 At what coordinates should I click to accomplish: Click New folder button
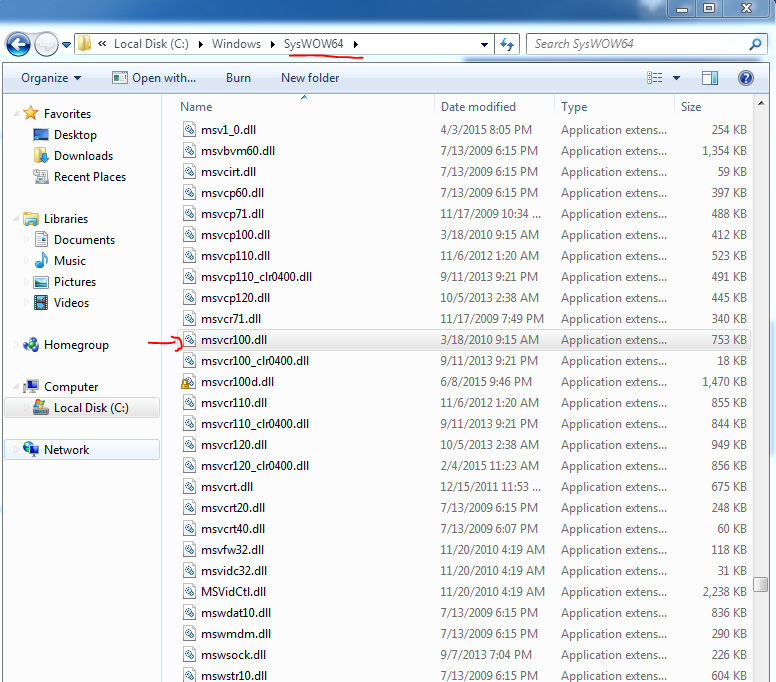point(310,78)
